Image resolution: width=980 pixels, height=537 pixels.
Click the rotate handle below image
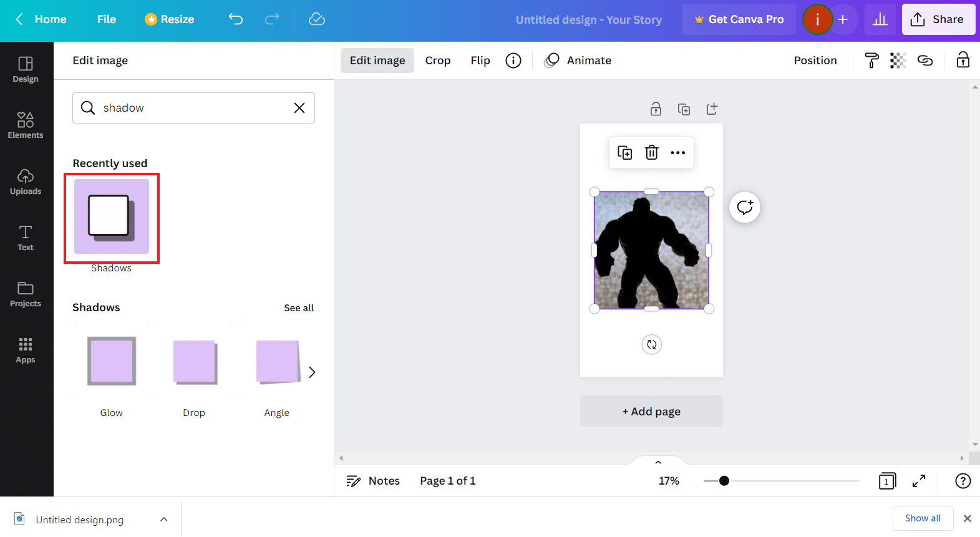(652, 344)
